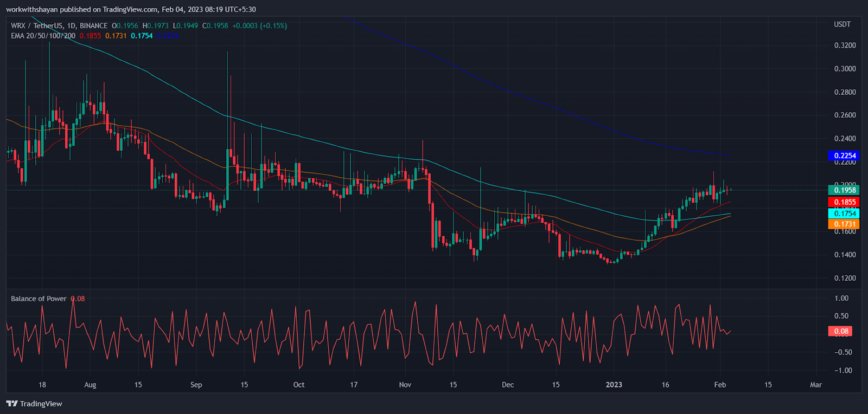The image size is (868, 414).
Task: Click the Mar label on time axis
Action: (x=816, y=385)
